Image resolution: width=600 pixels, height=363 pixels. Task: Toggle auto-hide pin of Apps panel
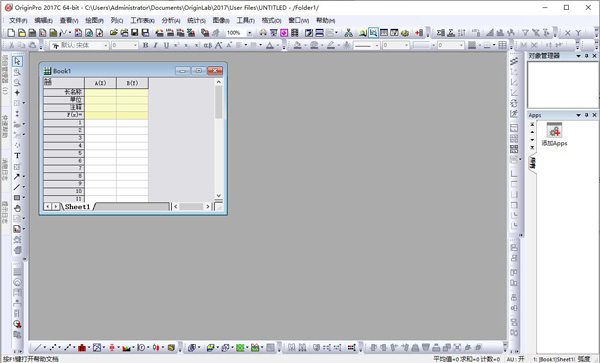click(587, 115)
